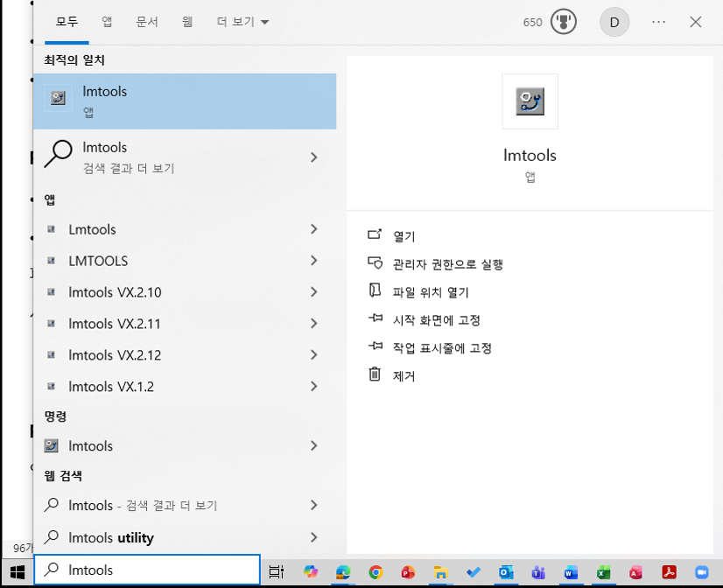Click the 제거 uninstall action

[404, 376]
